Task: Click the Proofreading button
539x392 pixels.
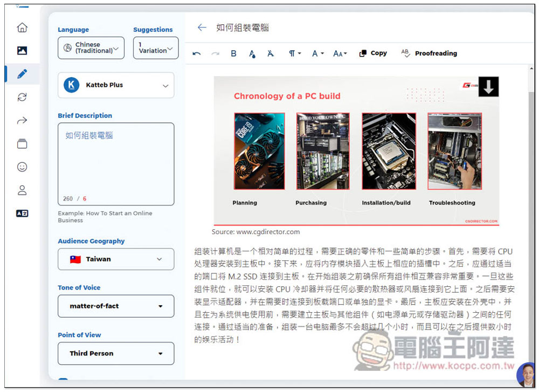Action: click(x=429, y=53)
